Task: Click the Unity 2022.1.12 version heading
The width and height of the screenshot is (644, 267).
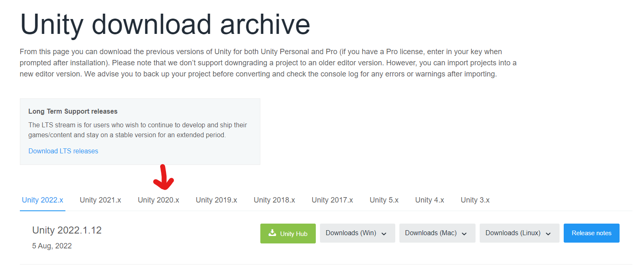Action: tap(67, 230)
